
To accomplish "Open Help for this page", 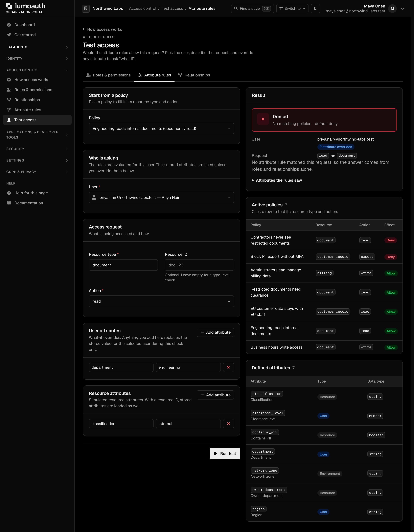I will pyautogui.click(x=37, y=193).
